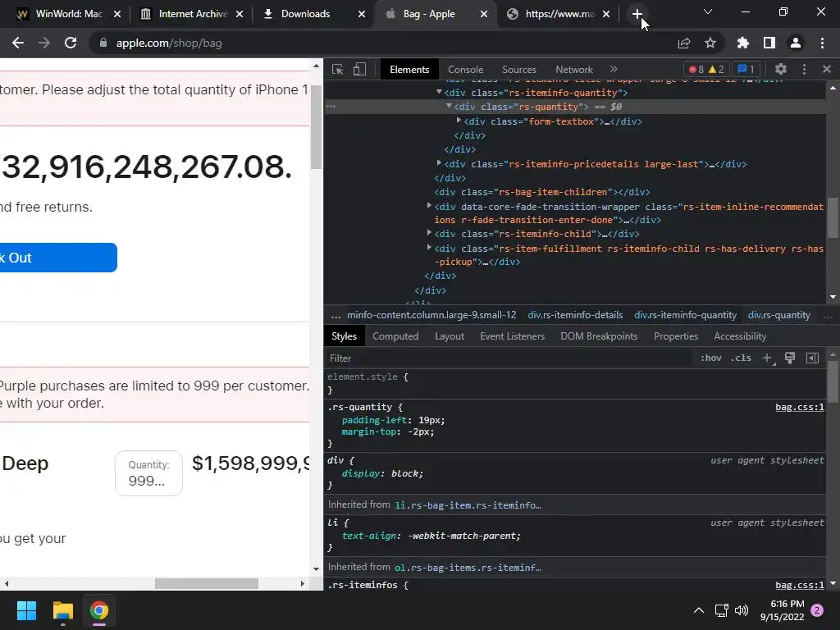Switch to the Console tab
This screenshot has height=630, width=840.
click(x=466, y=70)
